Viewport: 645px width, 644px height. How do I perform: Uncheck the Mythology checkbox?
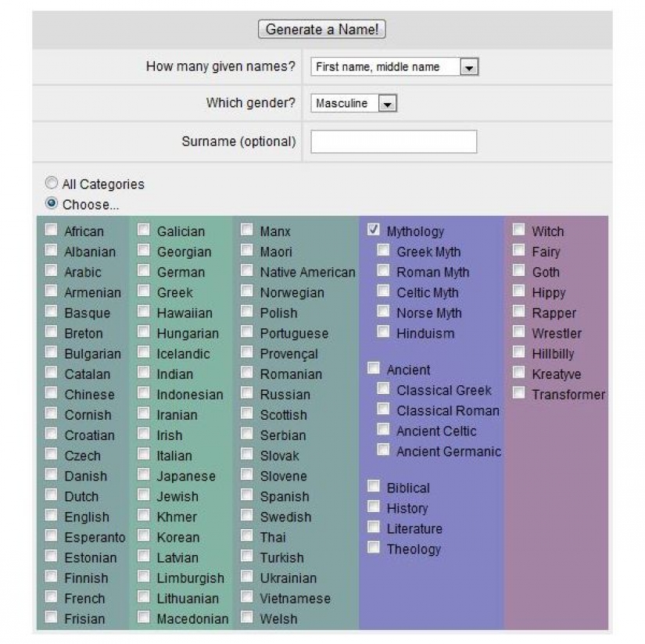click(374, 230)
